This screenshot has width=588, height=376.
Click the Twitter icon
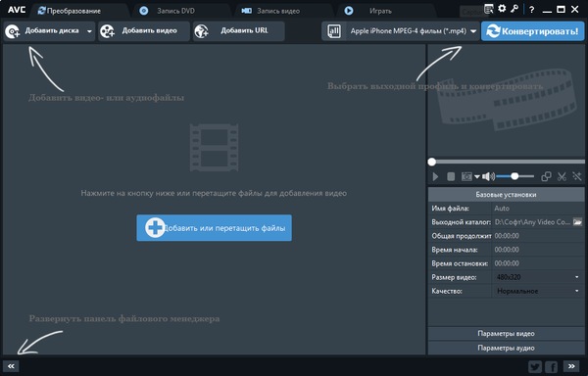tap(535, 367)
